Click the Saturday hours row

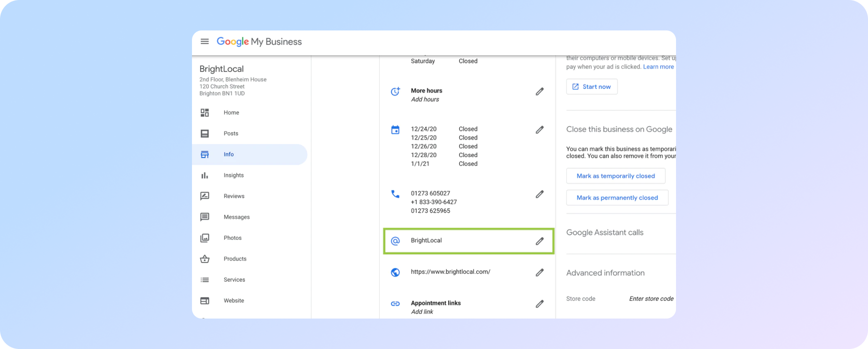coord(444,61)
